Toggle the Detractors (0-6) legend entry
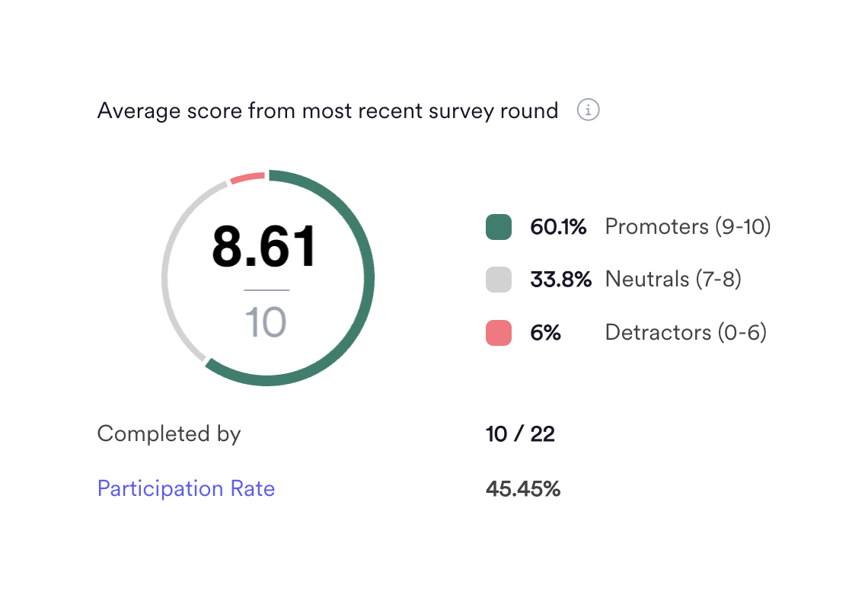The width and height of the screenshot is (868, 598). coord(685,333)
